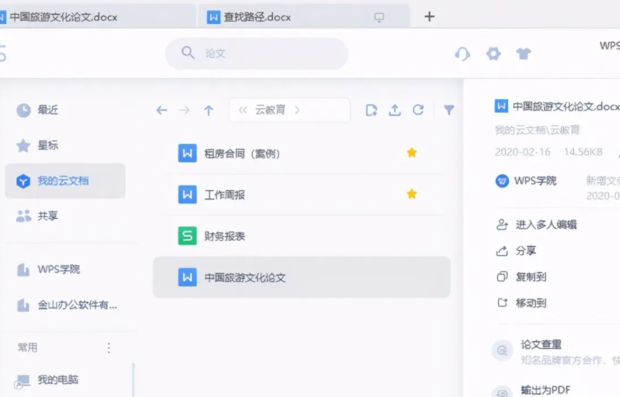Click the 云教育 breadcrumb folder
The height and width of the screenshot is (397, 620).
coord(270,110)
